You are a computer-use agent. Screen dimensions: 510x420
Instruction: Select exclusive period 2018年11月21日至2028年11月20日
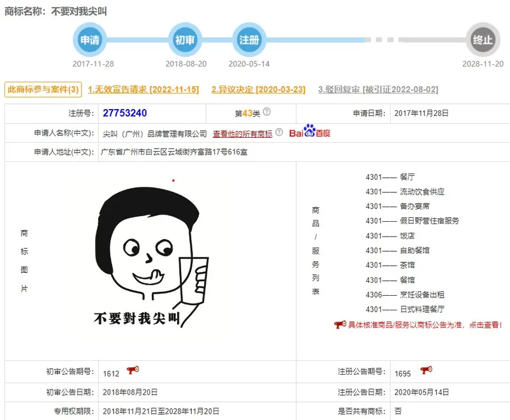(x=161, y=411)
